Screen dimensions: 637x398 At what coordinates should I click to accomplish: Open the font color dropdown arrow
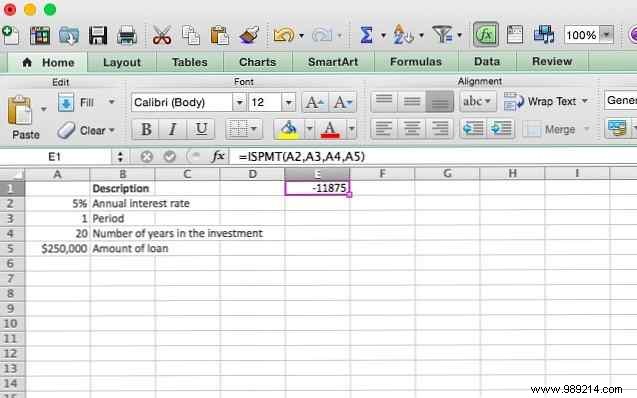[x=351, y=130]
